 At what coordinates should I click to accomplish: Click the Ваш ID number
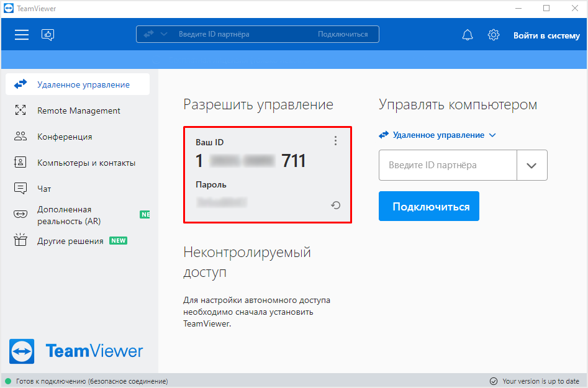point(250,161)
